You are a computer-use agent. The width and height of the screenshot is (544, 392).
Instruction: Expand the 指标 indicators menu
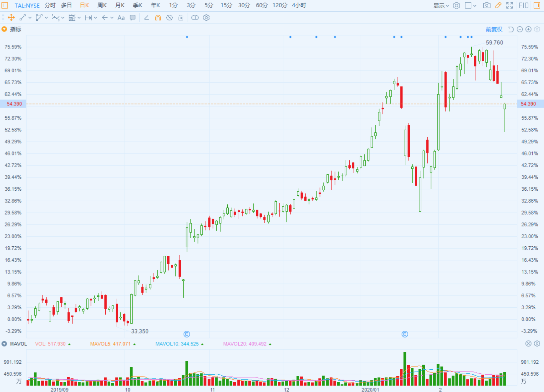tap(4, 29)
